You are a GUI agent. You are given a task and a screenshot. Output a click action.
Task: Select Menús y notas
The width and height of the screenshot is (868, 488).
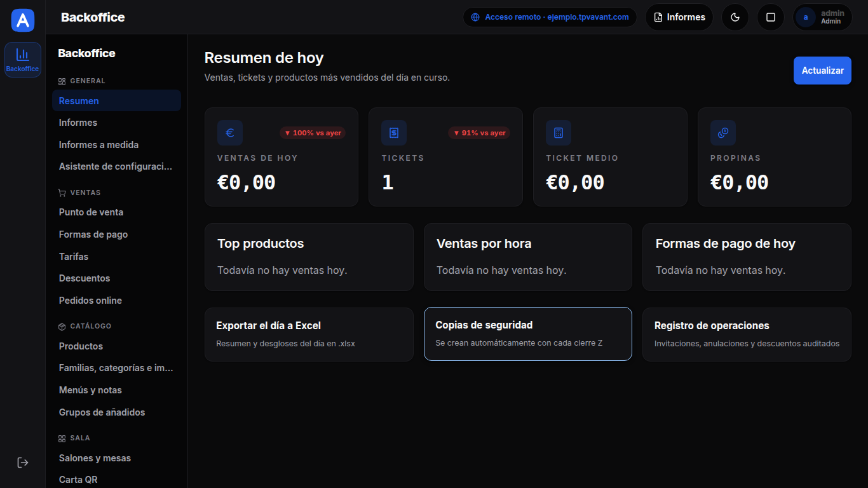tap(117, 390)
